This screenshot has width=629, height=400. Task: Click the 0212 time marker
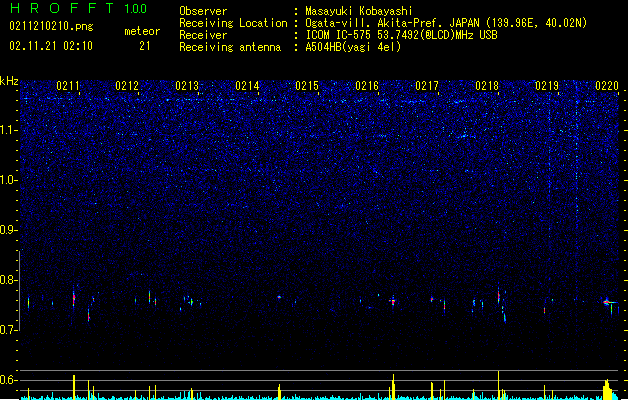(x=127, y=86)
